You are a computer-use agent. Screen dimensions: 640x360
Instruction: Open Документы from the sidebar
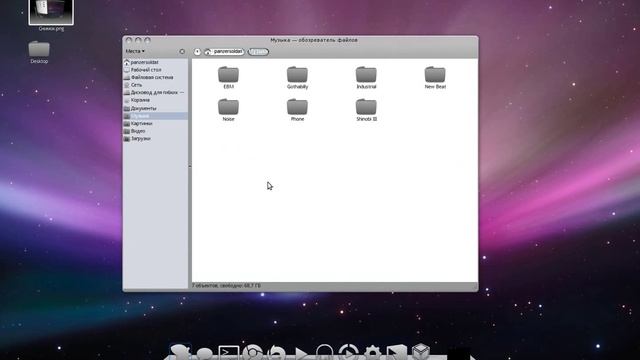[155, 108]
